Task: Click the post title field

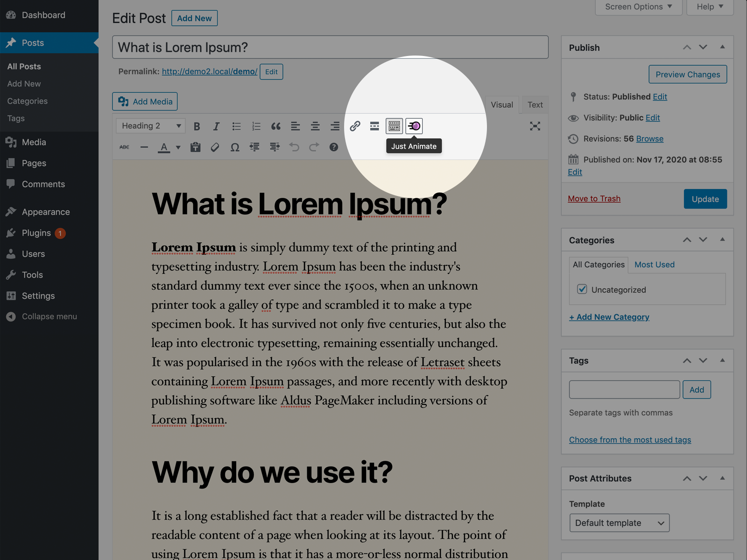Action: point(330,47)
